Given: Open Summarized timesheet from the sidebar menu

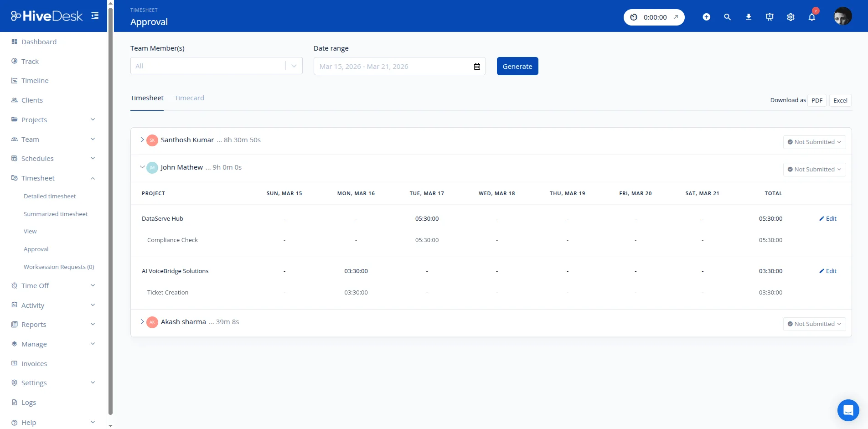Looking at the screenshot, I should point(56,213).
